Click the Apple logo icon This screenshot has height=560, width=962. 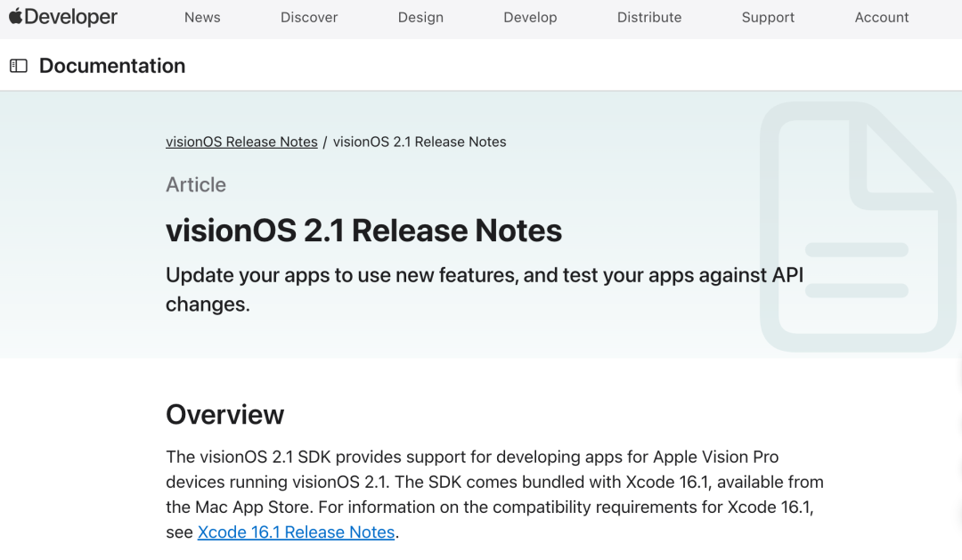coord(15,16)
